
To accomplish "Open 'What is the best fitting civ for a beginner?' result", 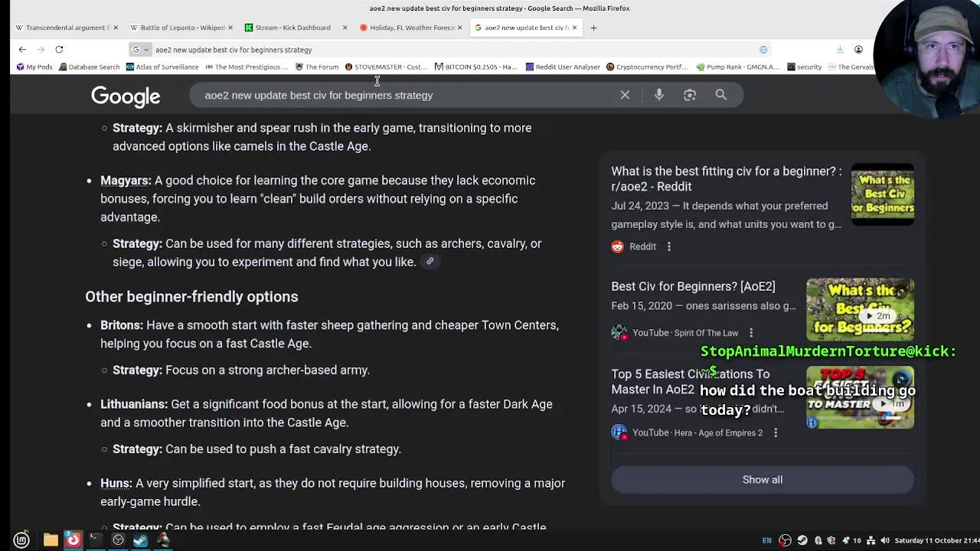I will pos(726,178).
